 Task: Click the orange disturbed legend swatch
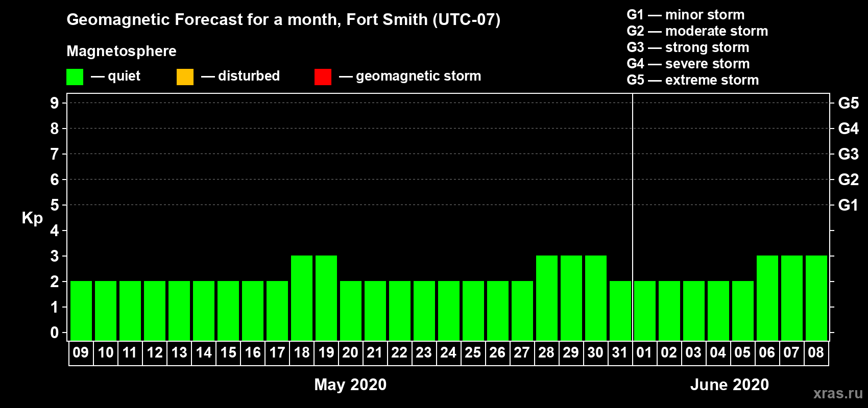click(x=185, y=77)
